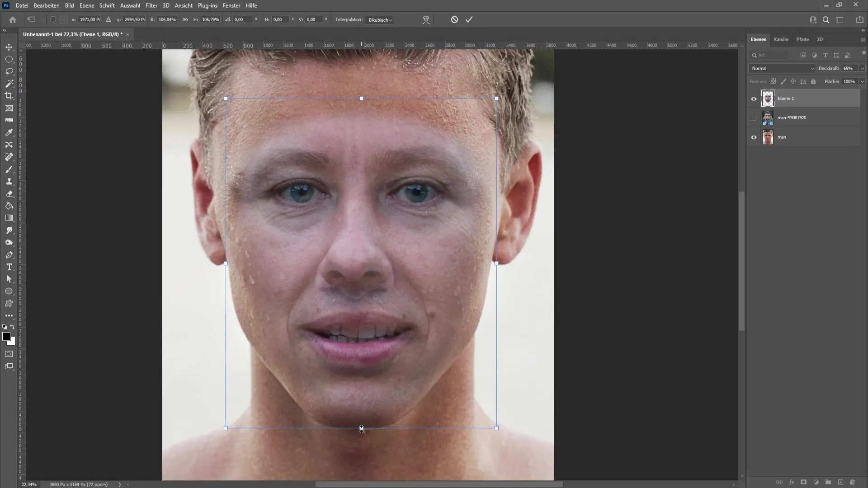
Task: Toggle visibility of Ebene 1 layer
Action: tap(754, 98)
